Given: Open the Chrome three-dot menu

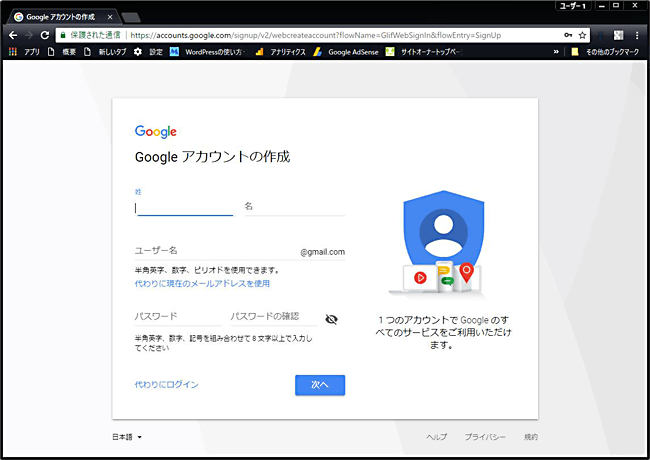Looking at the screenshot, I should [x=637, y=35].
